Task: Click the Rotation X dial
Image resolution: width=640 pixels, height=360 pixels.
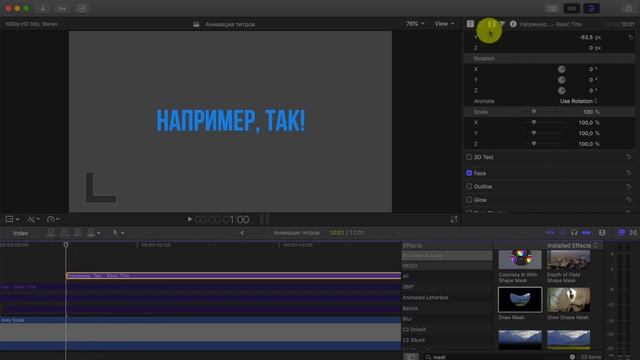Action: coord(562,69)
